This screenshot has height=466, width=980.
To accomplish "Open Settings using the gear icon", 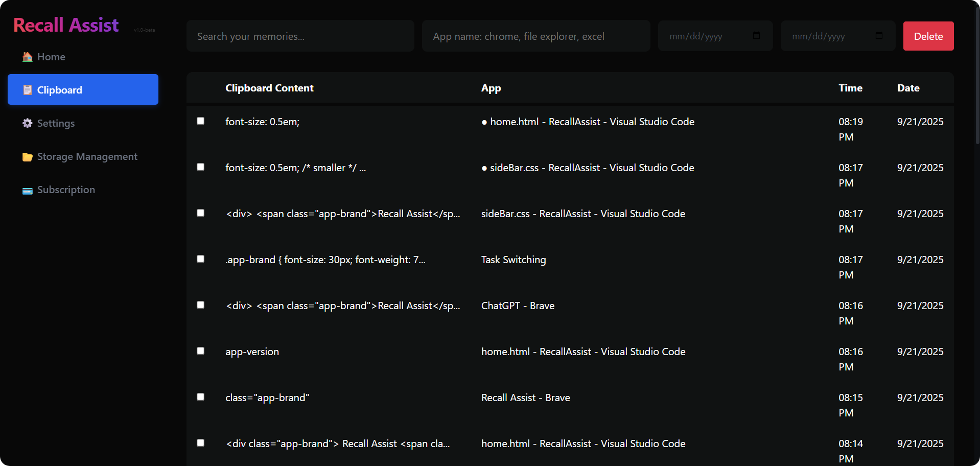I will pyautogui.click(x=27, y=123).
